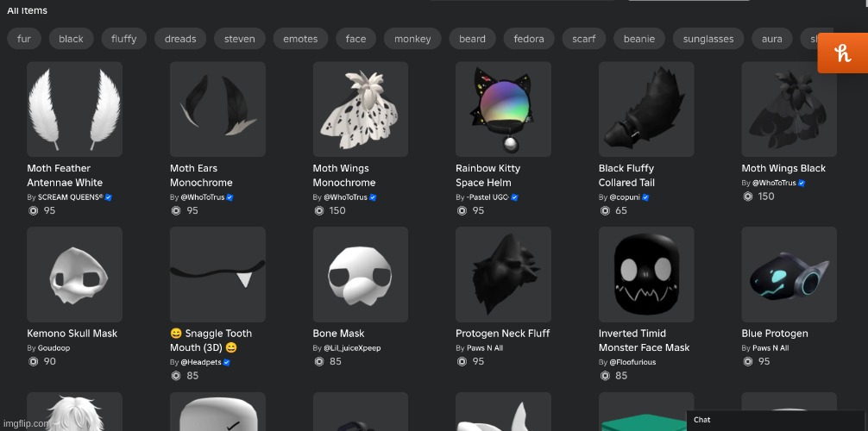
Task: Click the Moth Wings Black title
Action: 783,168
